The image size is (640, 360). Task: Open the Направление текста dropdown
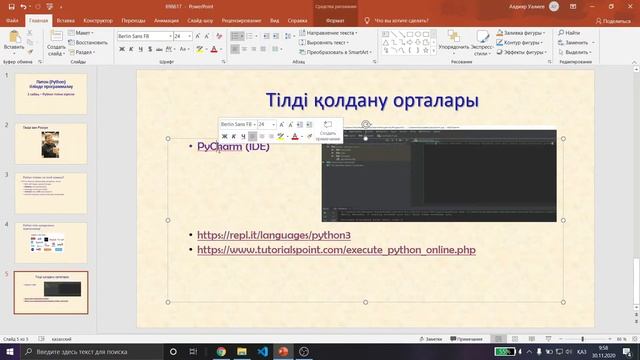tap(328, 33)
